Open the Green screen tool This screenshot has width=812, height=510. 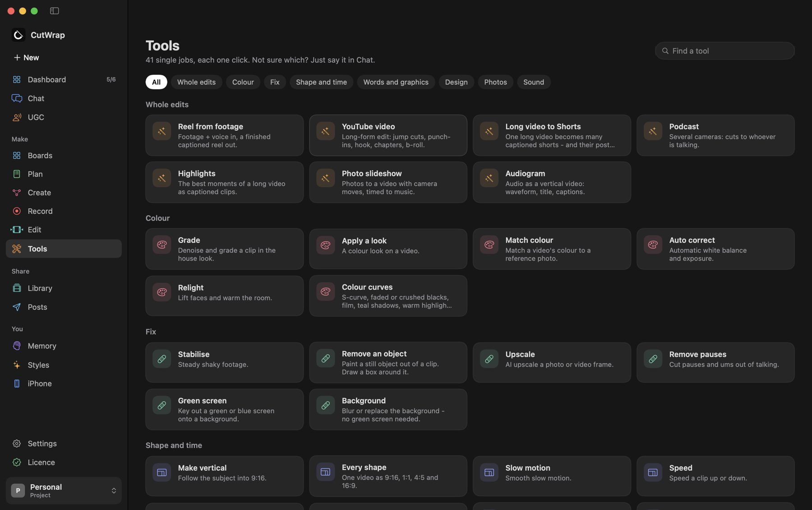[224, 409]
